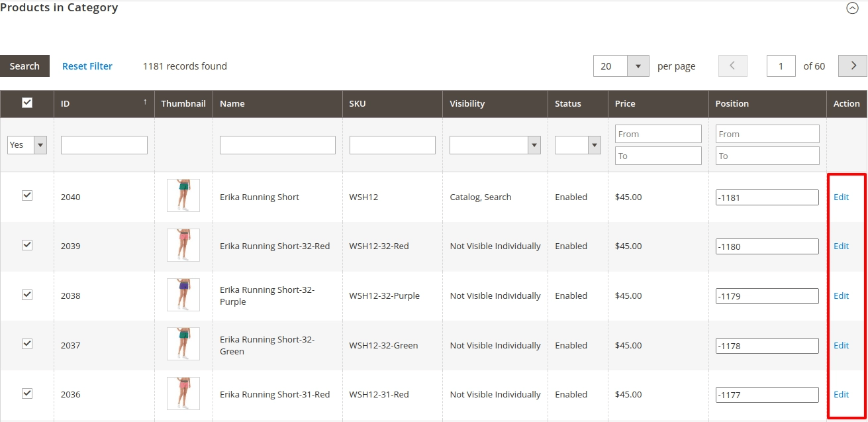Click thumbnail of Erika Running Short-32-Green
Screen dimensions: 868x422
click(x=183, y=344)
